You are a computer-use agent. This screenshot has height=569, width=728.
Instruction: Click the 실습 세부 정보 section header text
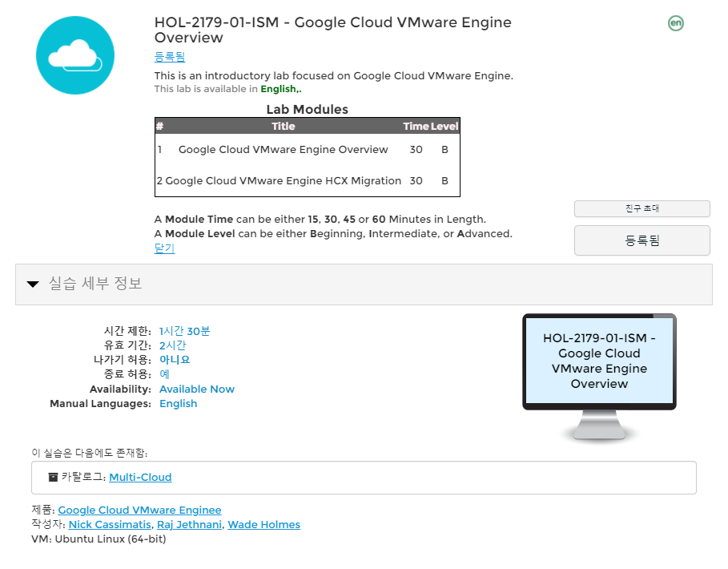(95, 284)
